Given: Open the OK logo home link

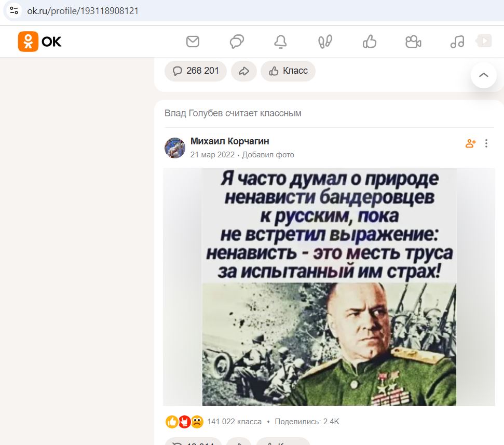Looking at the screenshot, I should point(39,42).
